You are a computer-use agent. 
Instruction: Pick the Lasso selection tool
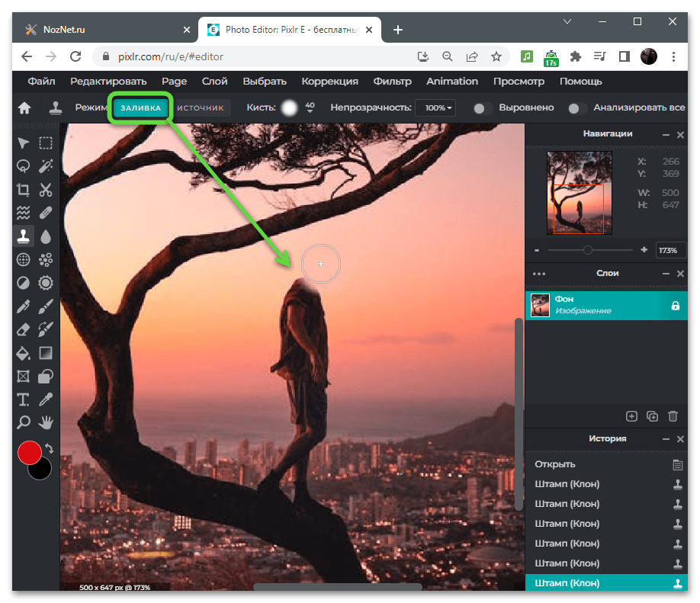point(24,165)
